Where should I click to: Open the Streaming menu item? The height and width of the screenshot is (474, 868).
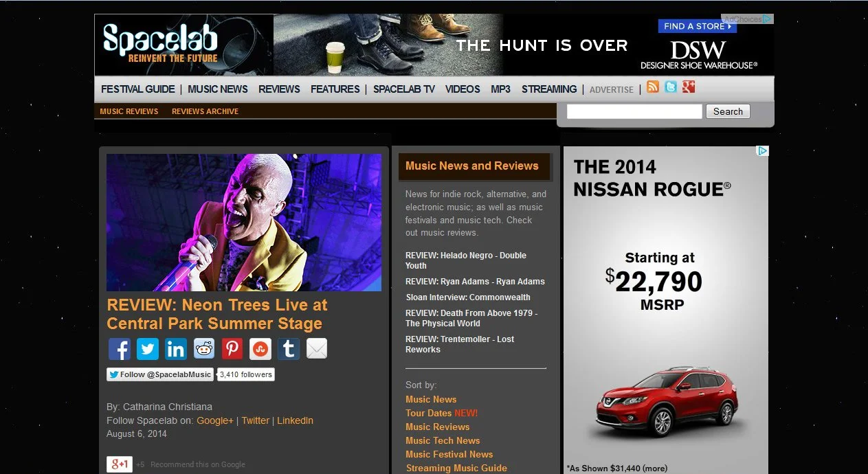tap(549, 89)
